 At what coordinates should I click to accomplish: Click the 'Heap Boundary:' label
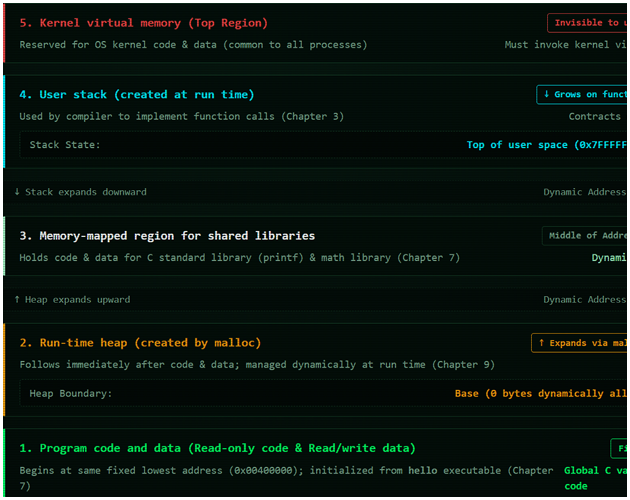coord(71,393)
